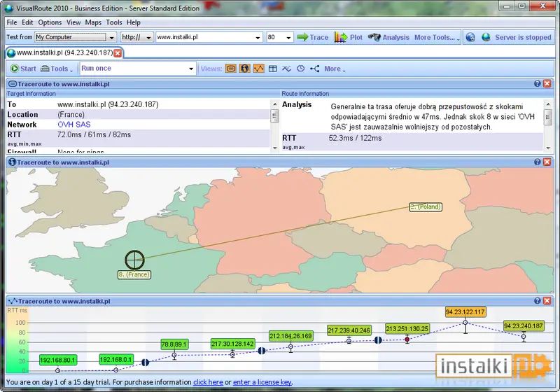Viewport: 560px width, 392px height.
Task: Click the blue globe icon beside More Tools
Action: click(470, 37)
